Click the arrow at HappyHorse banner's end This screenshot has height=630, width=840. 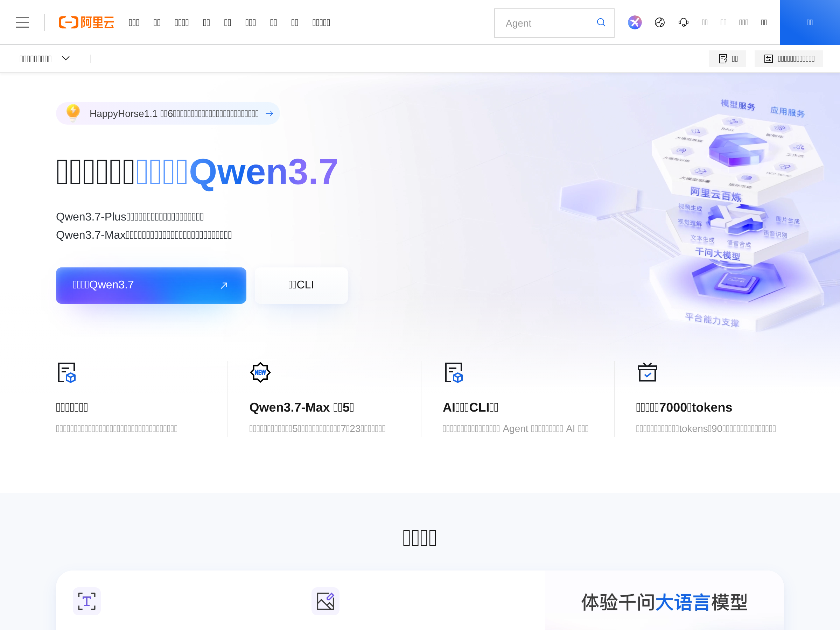pyautogui.click(x=269, y=113)
